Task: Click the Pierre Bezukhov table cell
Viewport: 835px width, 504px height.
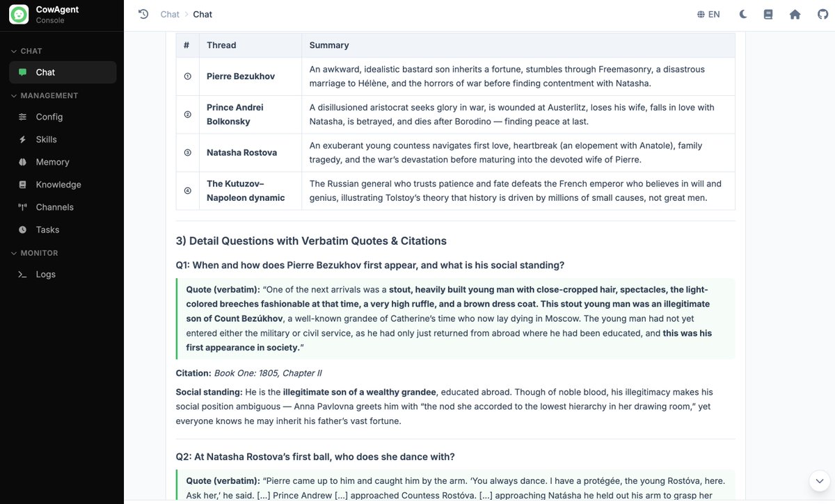Action: (250, 76)
